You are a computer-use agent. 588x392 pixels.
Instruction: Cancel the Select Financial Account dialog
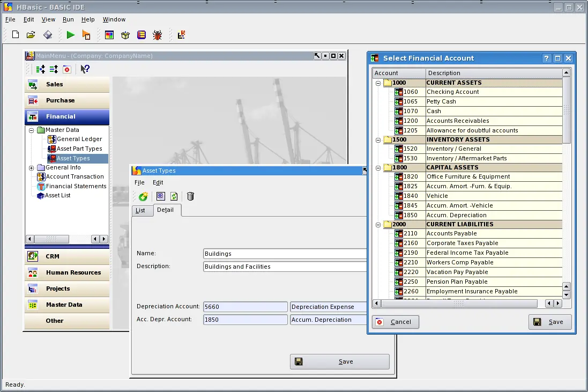[395, 322]
